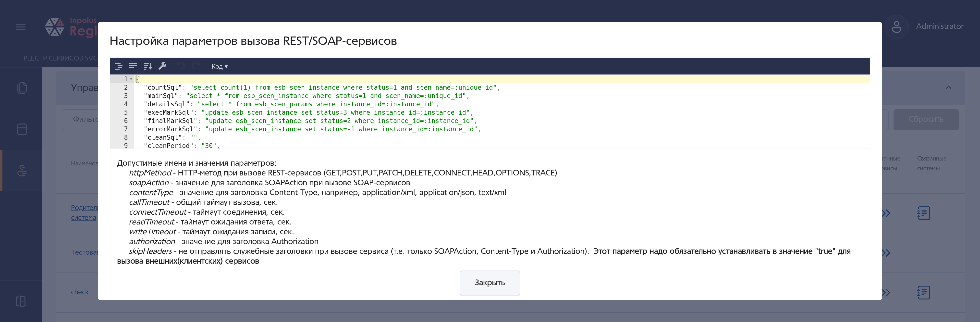The image size is (980, 322).
Task: Click the Сбросить button behind dialog
Action: coord(926,120)
